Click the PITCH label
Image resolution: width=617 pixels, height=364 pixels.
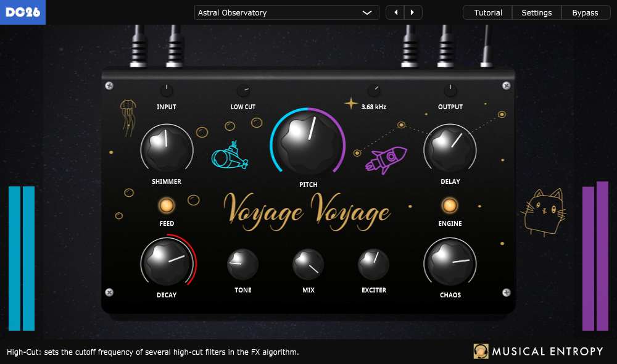[x=308, y=184]
